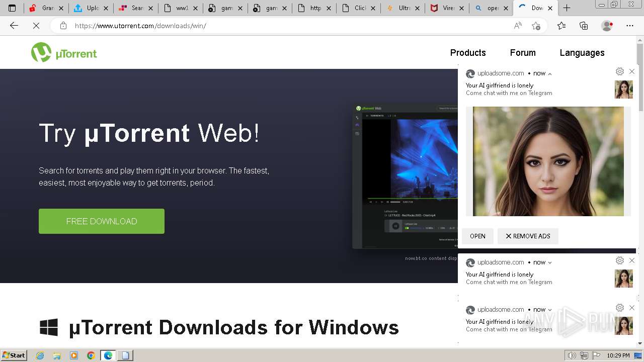Open the Favorites list icon

tap(561, 26)
